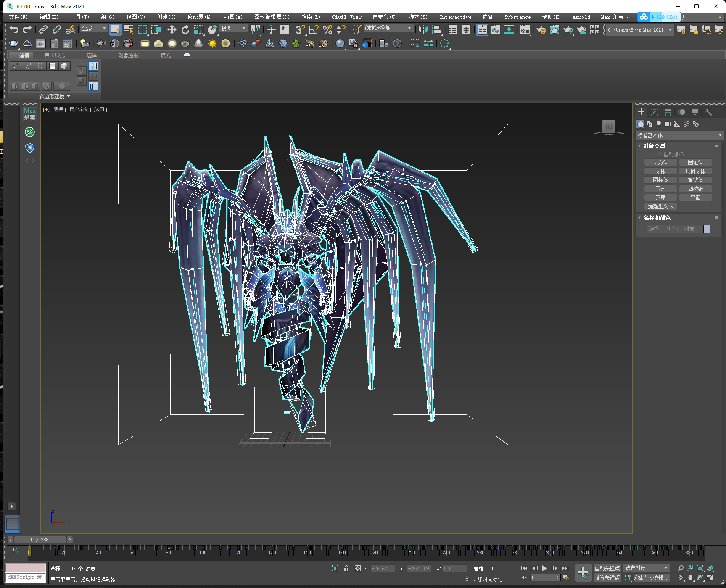Open the 修改器(M) menu

click(x=200, y=17)
